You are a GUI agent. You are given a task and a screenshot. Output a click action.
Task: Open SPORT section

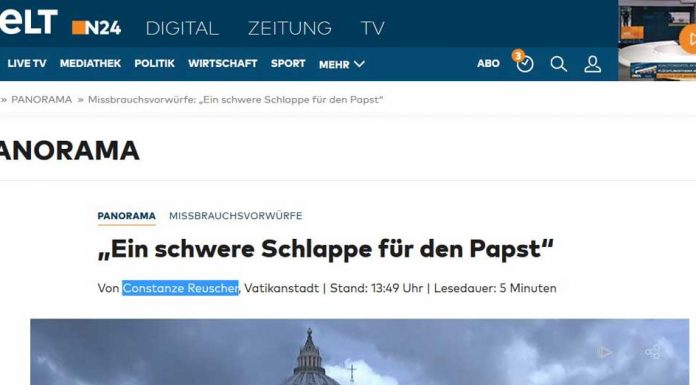point(288,64)
